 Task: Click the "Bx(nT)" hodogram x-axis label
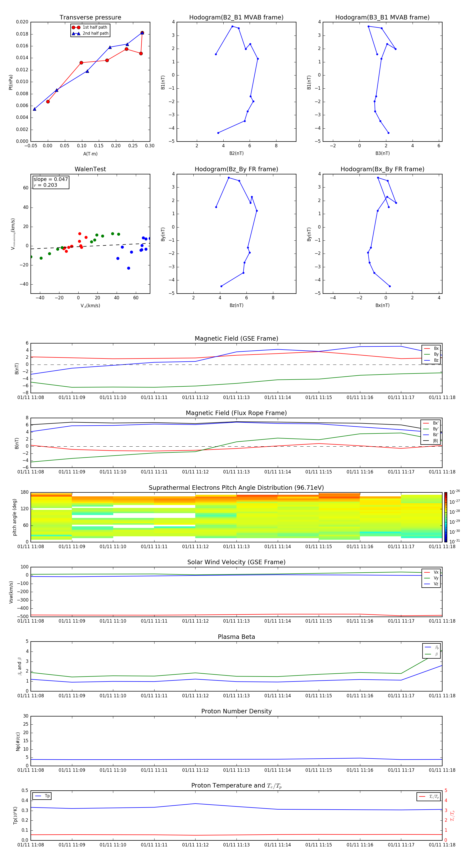click(382, 305)
